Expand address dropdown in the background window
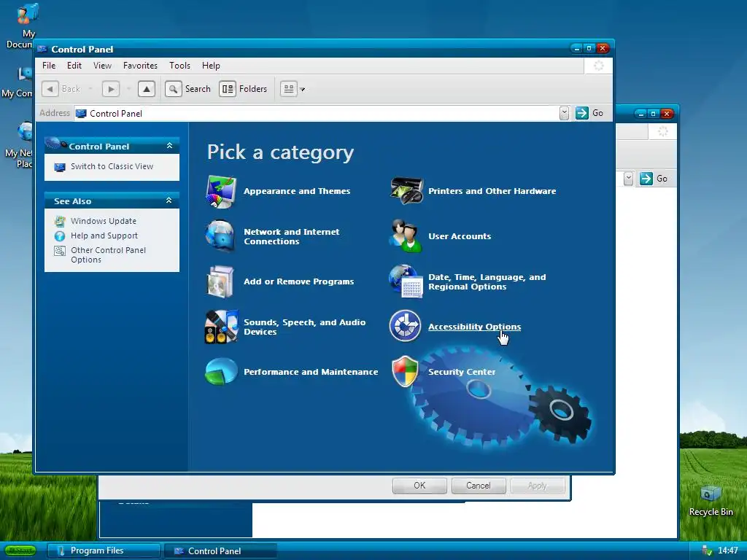747x560 pixels. pyautogui.click(x=628, y=179)
